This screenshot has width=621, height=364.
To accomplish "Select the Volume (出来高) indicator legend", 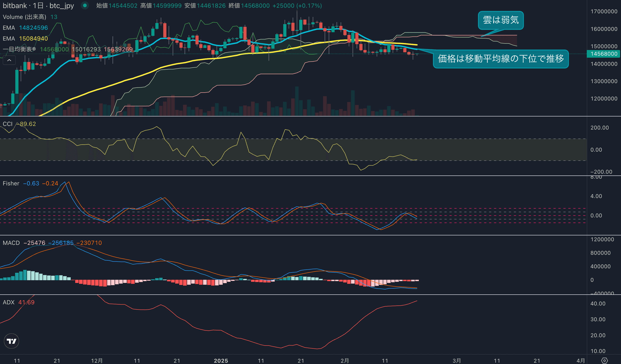I will click(24, 17).
